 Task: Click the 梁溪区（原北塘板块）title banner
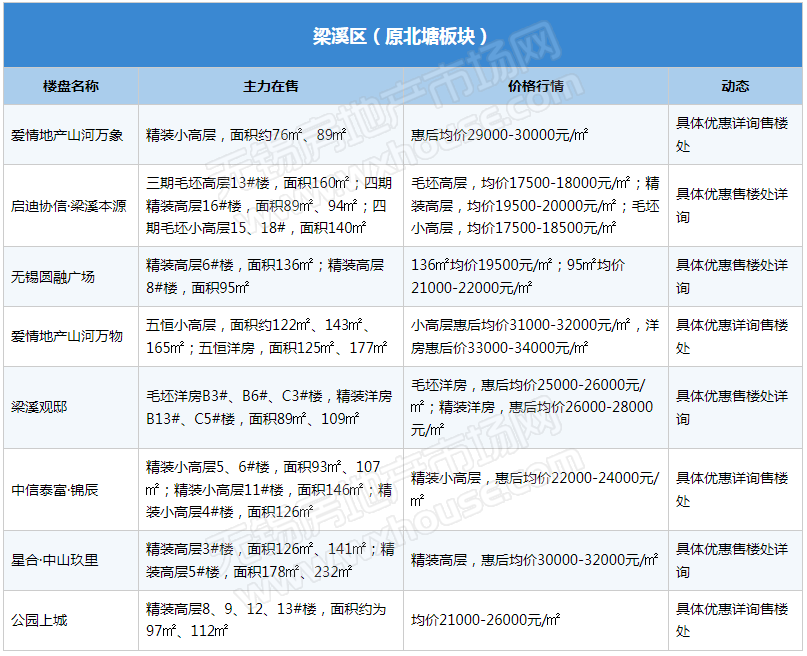402,37
